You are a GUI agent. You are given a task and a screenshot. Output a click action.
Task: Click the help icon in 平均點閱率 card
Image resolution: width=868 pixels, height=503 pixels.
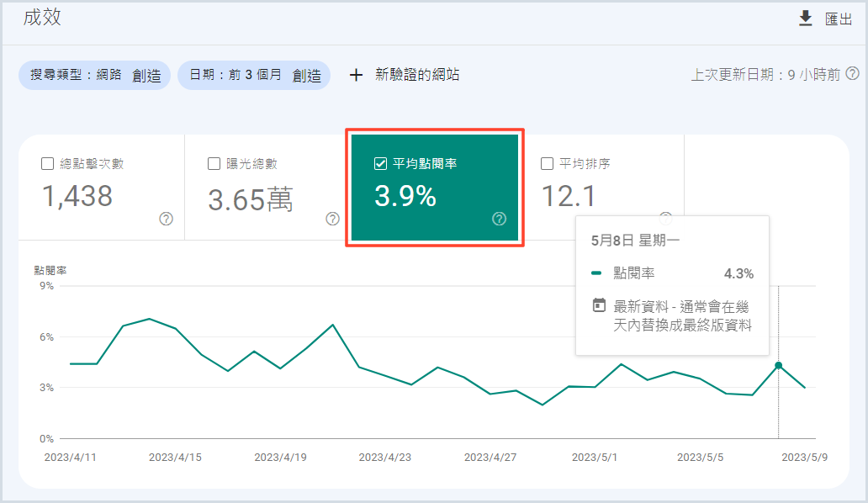tap(500, 219)
